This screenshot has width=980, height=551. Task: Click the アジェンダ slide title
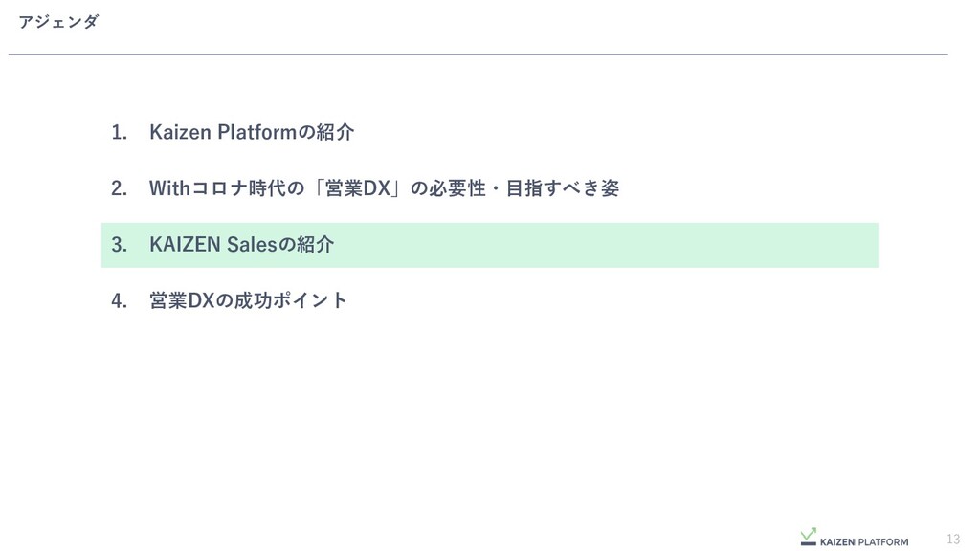tap(58, 22)
